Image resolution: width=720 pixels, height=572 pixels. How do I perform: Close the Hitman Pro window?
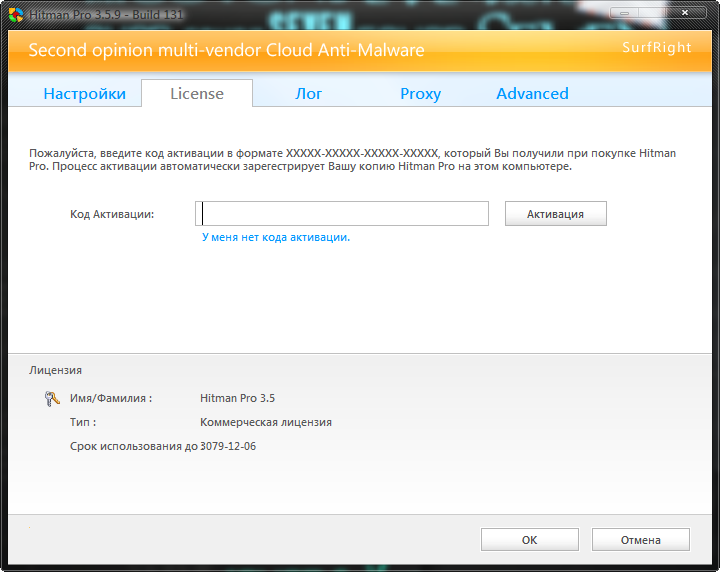[x=685, y=13]
